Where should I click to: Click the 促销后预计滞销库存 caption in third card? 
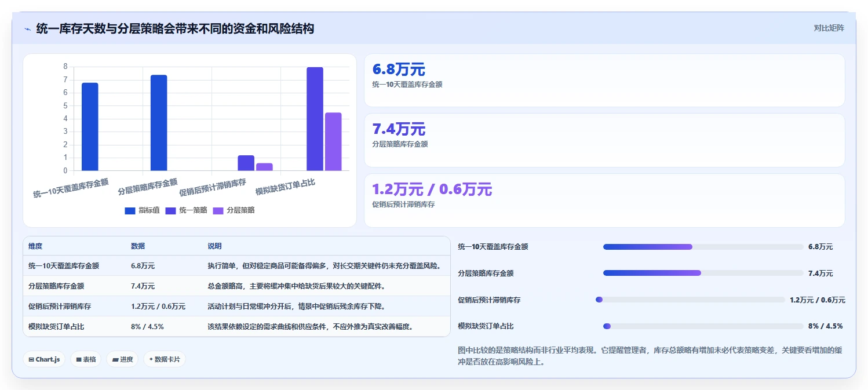point(403,205)
